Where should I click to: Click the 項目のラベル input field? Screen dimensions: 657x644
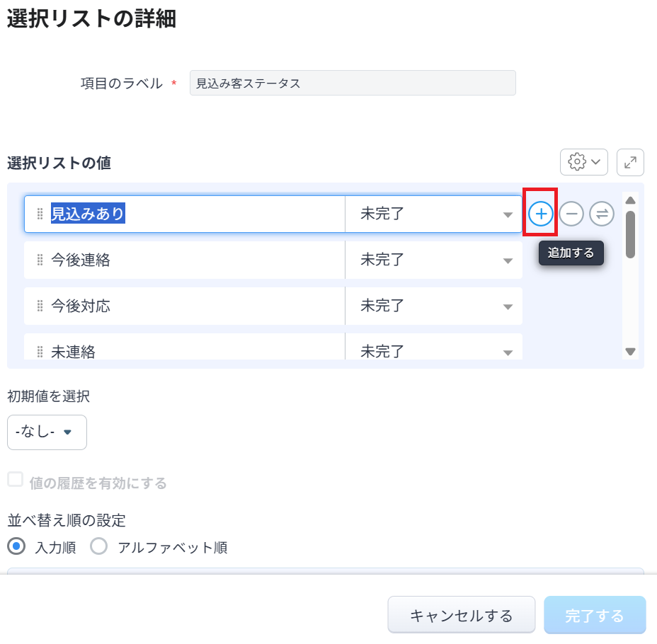(x=353, y=84)
